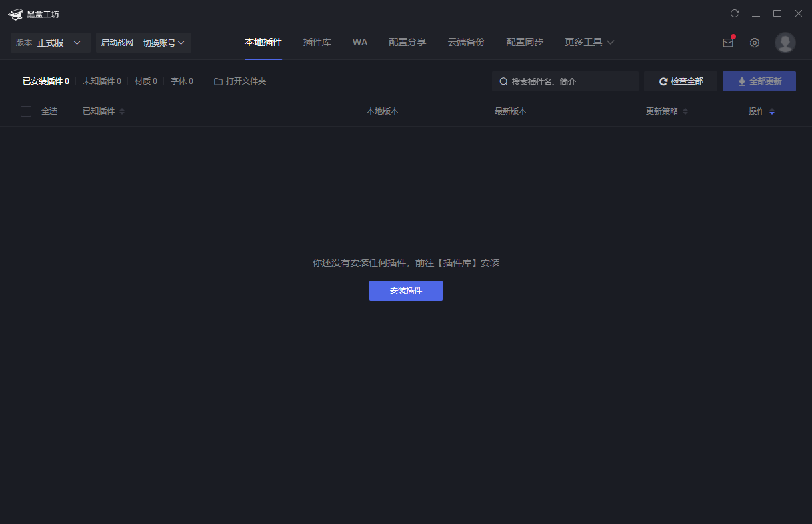Image resolution: width=812 pixels, height=524 pixels.
Task: Toggle 操作 column sort order
Action: click(773, 111)
